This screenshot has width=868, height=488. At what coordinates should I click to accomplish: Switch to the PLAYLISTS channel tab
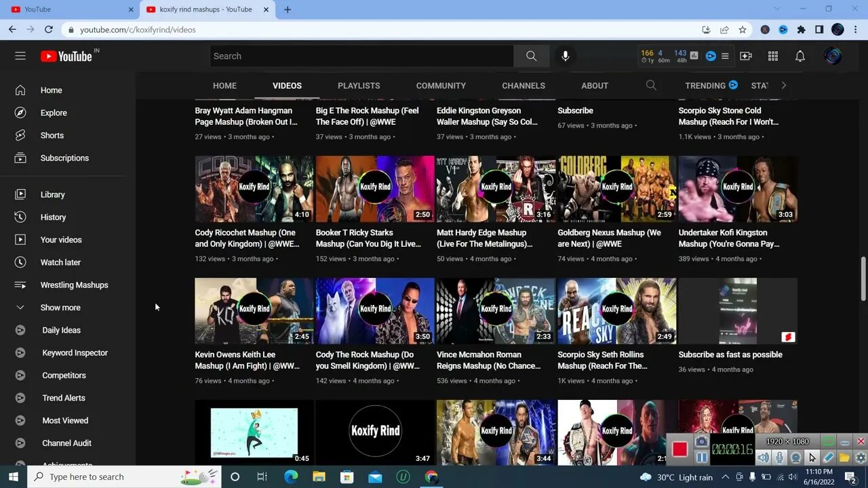click(x=359, y=85)
